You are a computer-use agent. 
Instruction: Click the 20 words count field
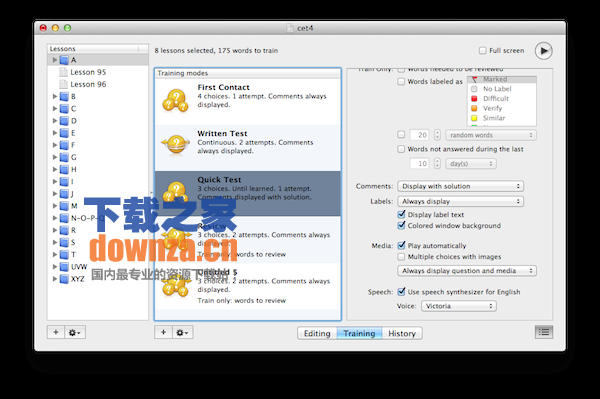[419, 135]
